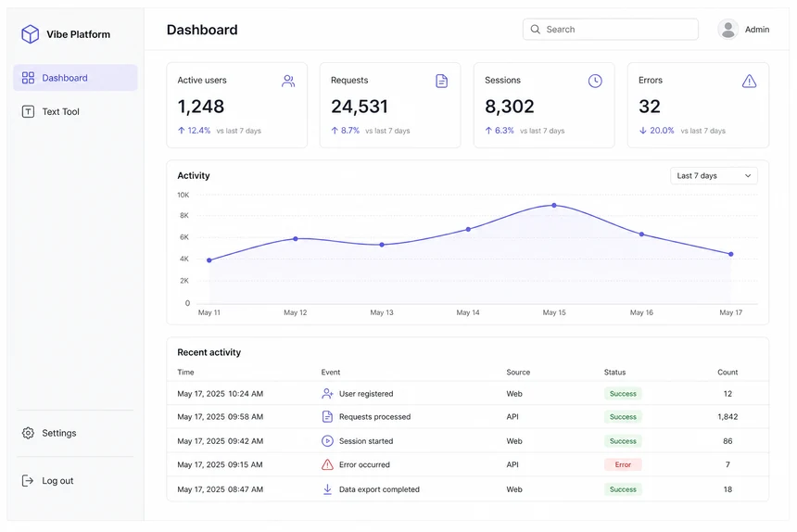Click the count value 1,842
The width and height of the screenshot is (797, 532).
(x=727, y=417)
